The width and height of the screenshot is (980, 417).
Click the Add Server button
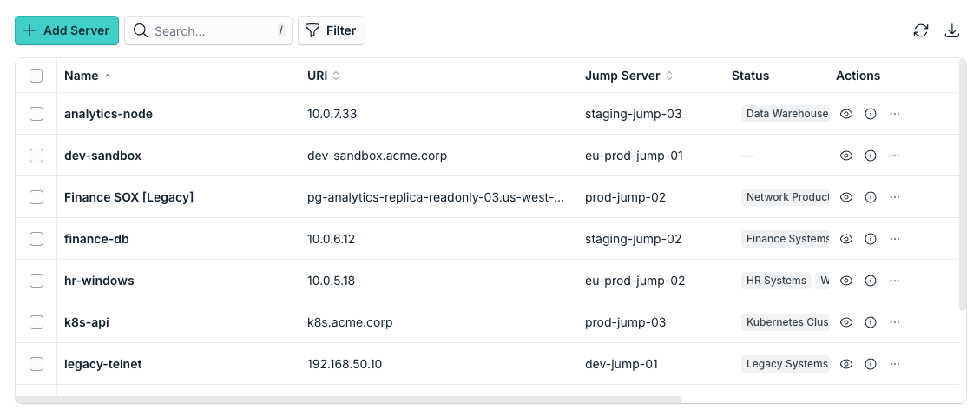click(x=67, y=30)
